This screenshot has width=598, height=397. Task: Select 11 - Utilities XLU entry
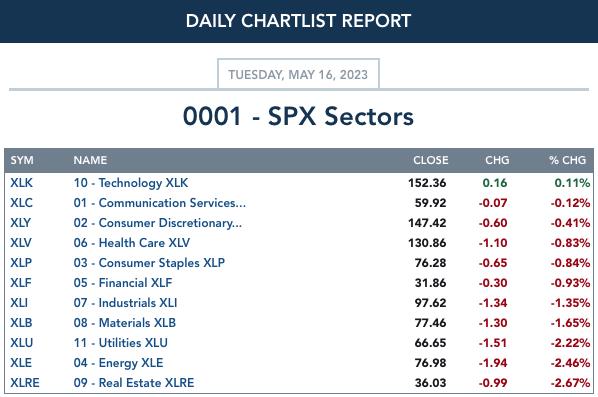121,342
